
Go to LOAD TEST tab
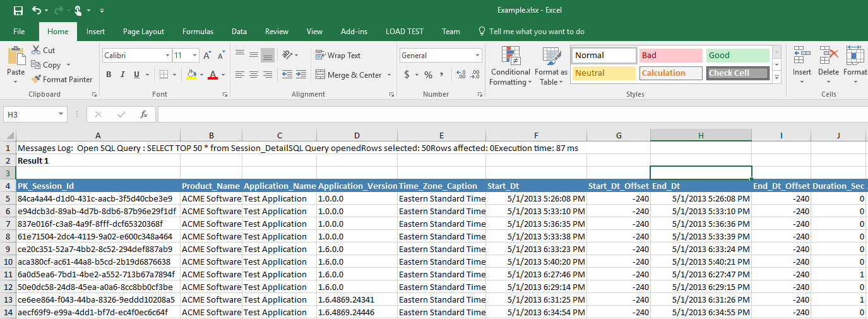405,32
